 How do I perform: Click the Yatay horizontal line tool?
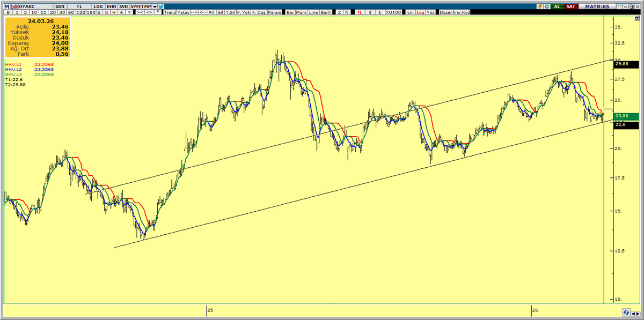(184, 12)
